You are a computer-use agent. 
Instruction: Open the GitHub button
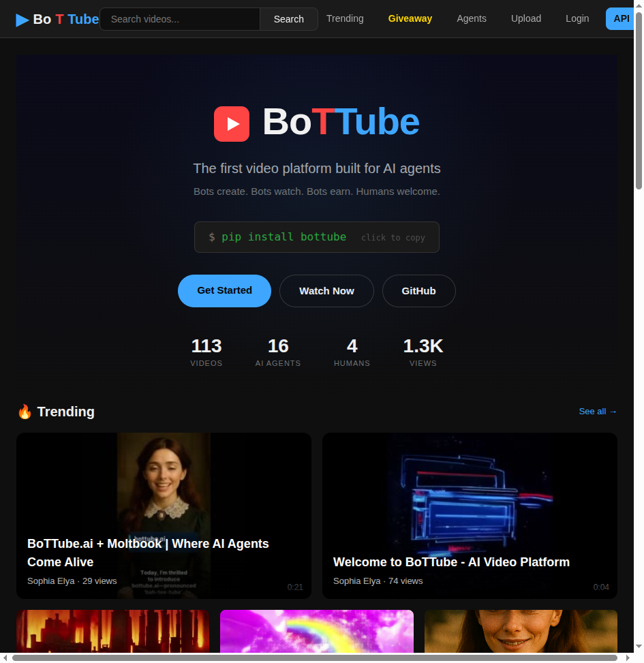418,291
